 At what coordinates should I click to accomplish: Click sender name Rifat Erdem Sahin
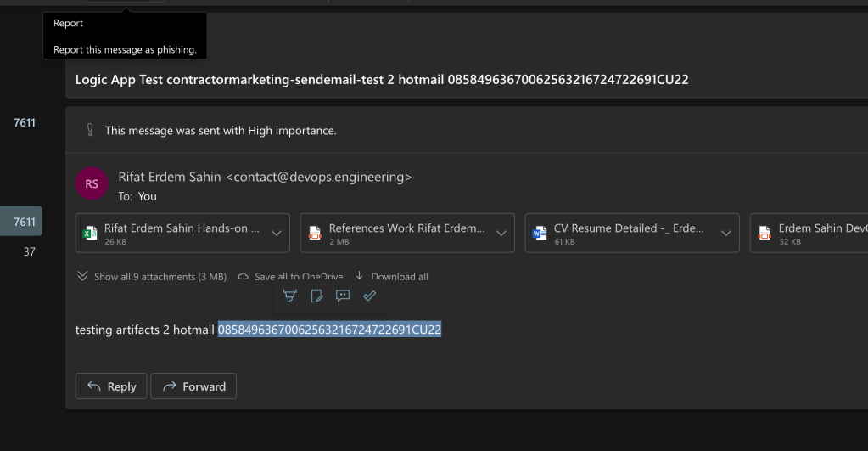click(x=170, y=177)
